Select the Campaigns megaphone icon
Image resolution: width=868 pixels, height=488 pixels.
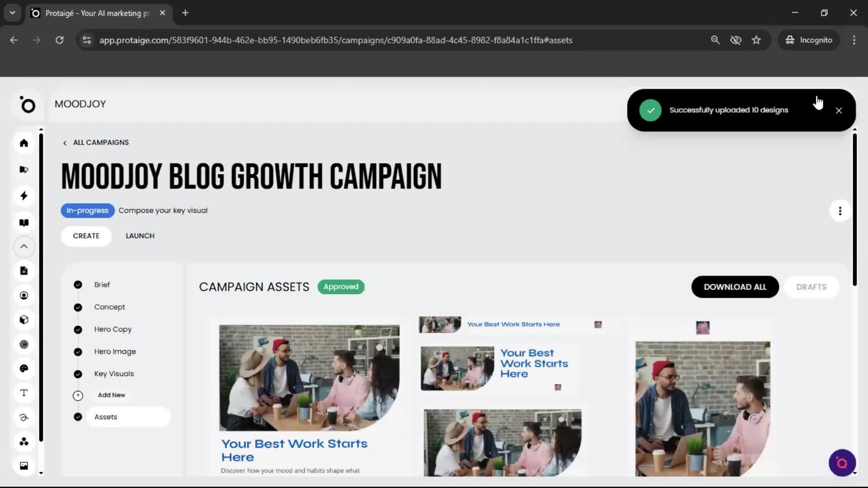[x=24, y=169]
